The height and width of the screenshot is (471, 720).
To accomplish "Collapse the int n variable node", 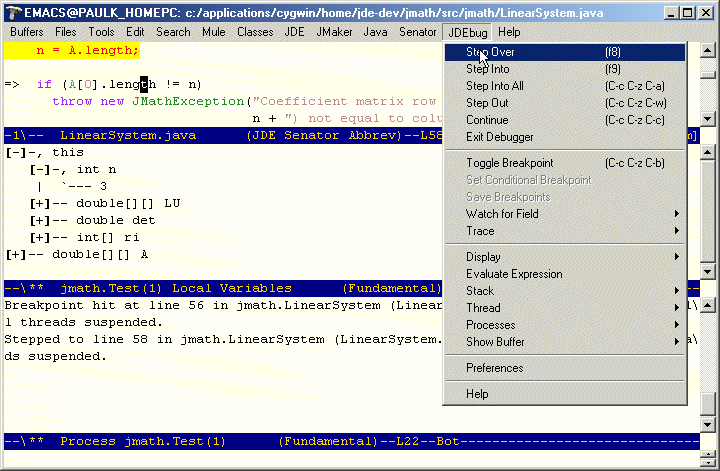I will tap(40, 169).
